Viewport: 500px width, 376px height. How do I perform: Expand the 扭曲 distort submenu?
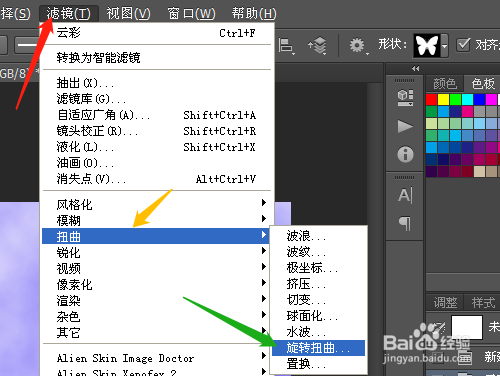(155, 236)
